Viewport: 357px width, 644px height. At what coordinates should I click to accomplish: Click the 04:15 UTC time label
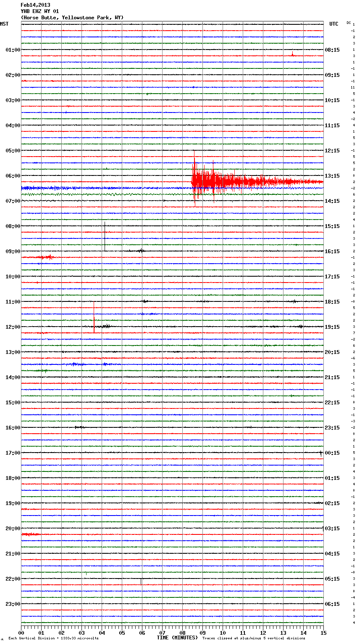pyautogui.click(x=332, y=554)
